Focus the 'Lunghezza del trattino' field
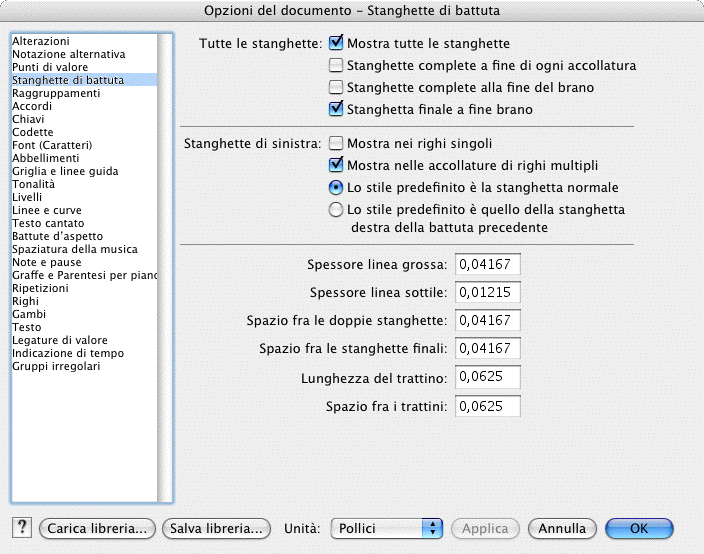Viewport: 704px width, 554px height. click(x=488, y=378)
